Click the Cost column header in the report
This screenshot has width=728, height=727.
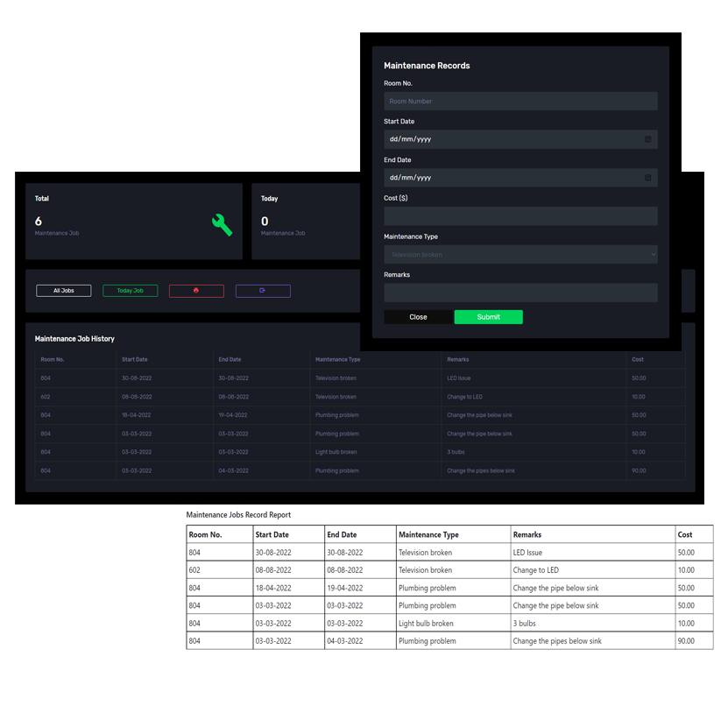click(685, 534)
